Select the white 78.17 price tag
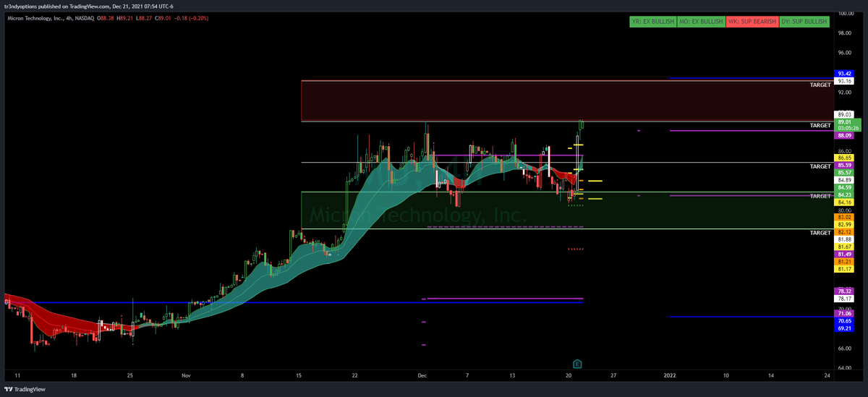 (845, 298)
